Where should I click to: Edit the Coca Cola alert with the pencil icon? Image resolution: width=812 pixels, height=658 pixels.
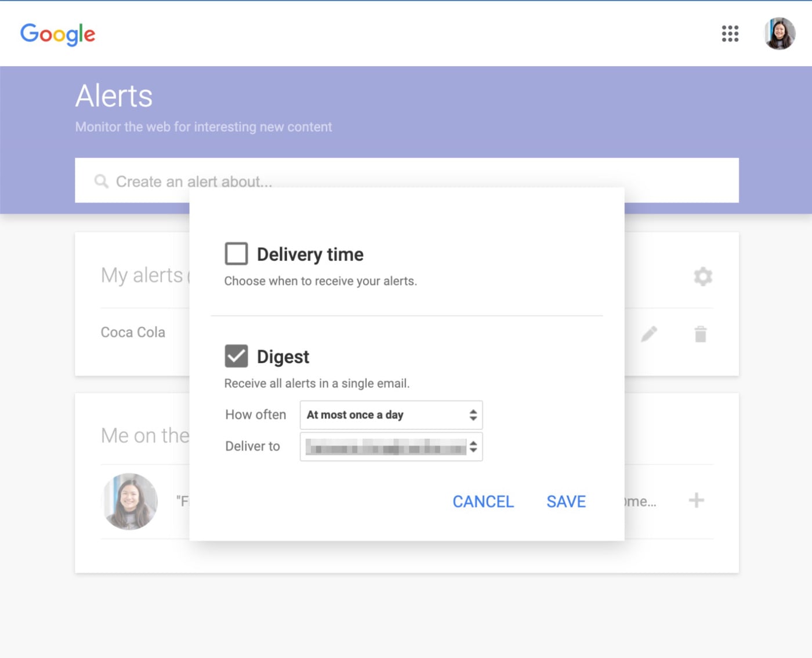(x=650, y=334)
